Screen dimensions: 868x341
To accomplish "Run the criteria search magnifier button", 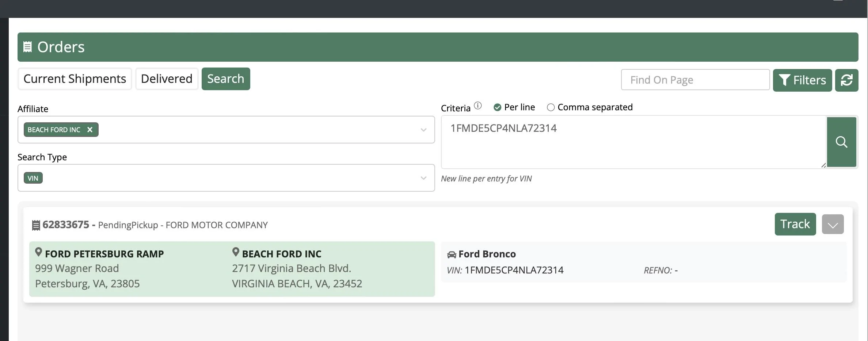I will 841,142.
